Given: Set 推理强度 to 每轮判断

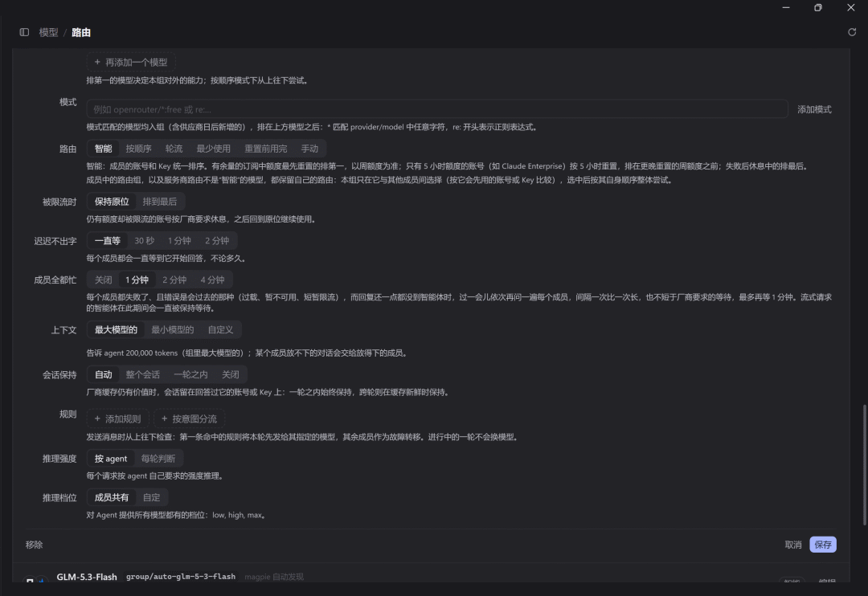Looking at the screenshot, I should tap(158, 458).
